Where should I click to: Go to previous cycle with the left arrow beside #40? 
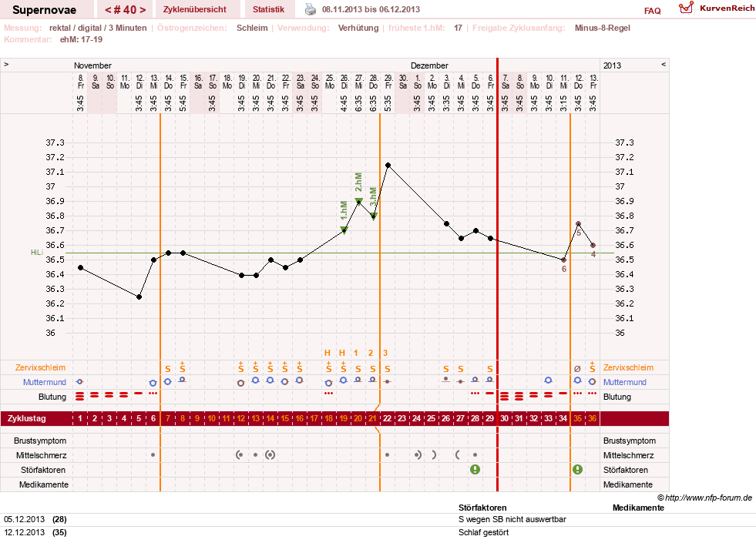(x=108, y=10)
